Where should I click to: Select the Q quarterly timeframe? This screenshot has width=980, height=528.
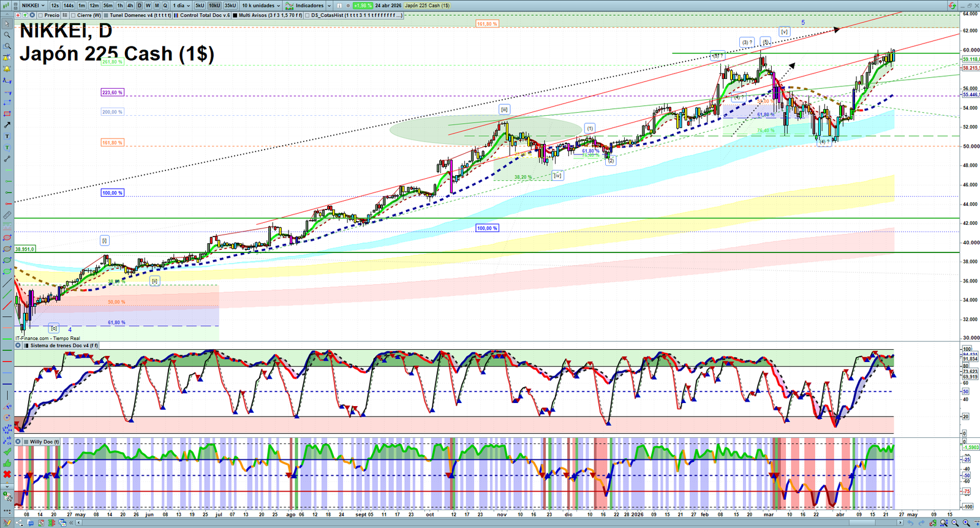coord(165,6)
